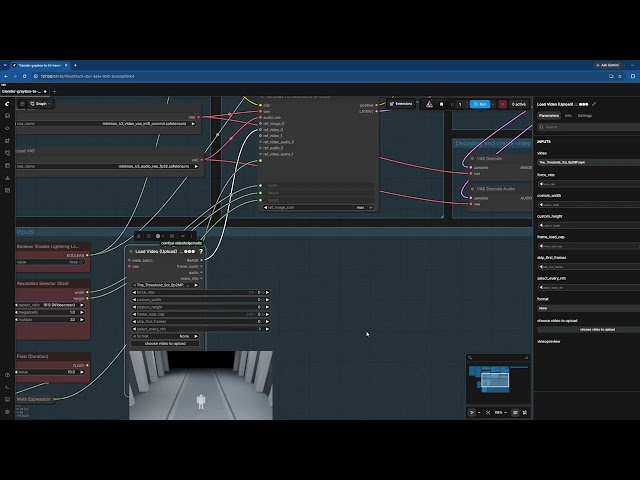The width and height of the screenshot is (640, 480).
Task: Click the circular info icon in the node toolbar
Action: (149, 236)
